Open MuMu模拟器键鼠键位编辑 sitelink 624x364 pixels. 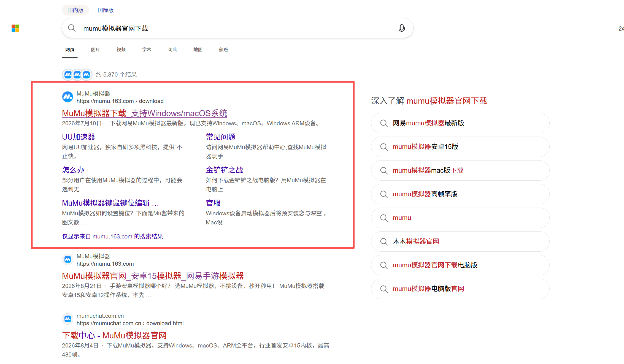coord(110,203)
